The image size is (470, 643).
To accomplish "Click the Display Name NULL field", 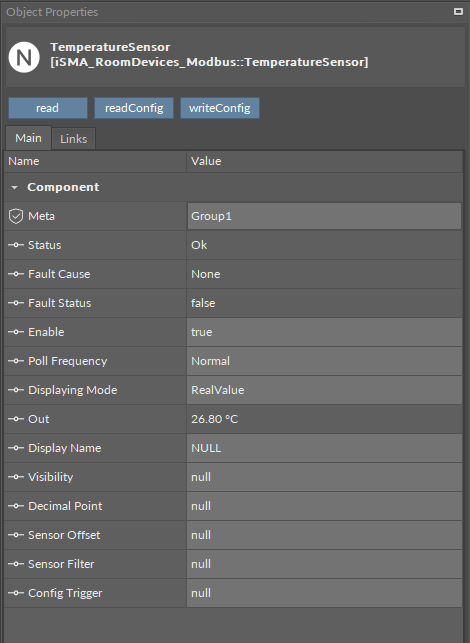I will click(324, 448).
